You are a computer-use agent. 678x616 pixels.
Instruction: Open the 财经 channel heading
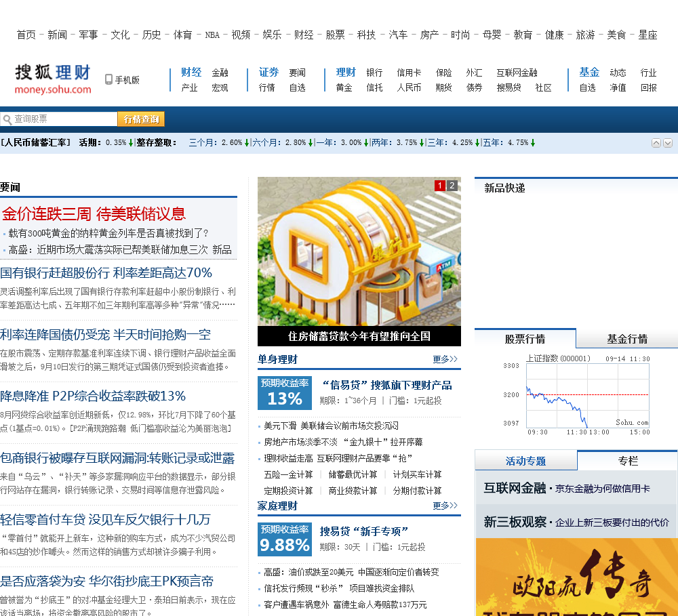(191, 73)
